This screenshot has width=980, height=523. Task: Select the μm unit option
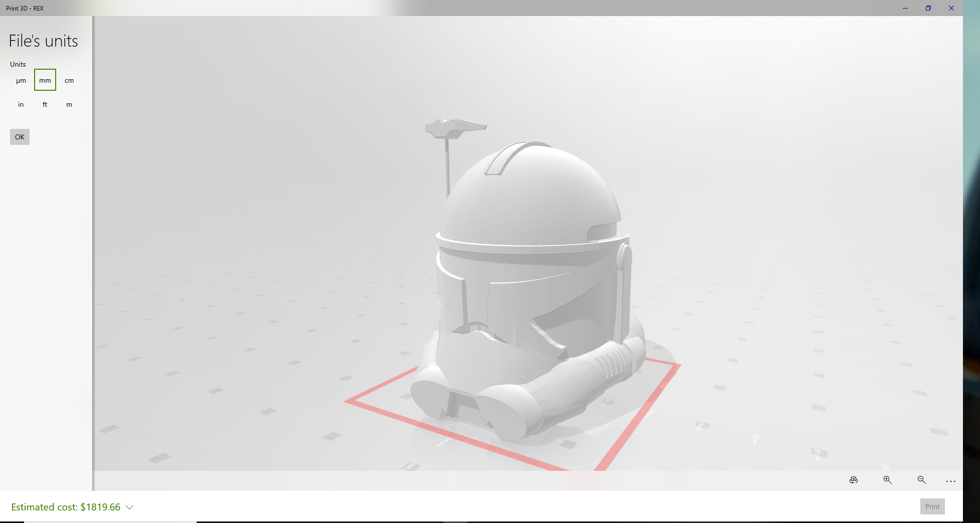[x=21, y=80]
